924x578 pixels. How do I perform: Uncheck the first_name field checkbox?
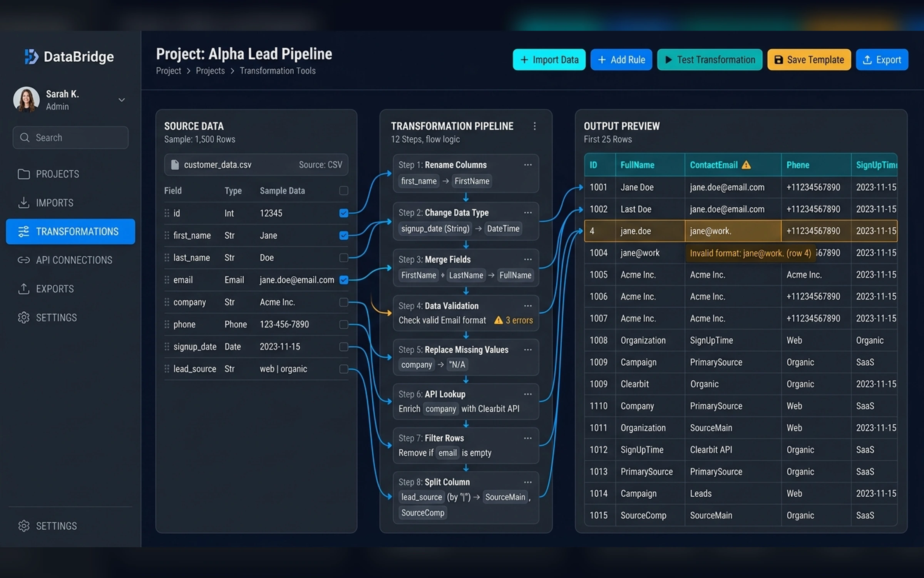344,235
